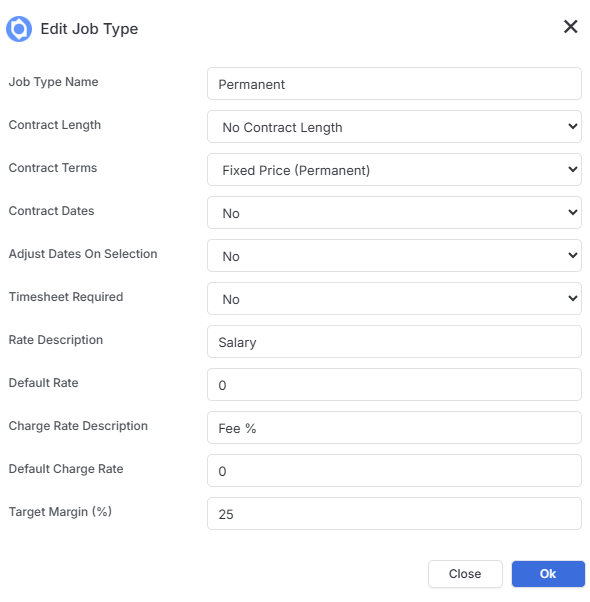Dismiss the dialog using the X icon
The height and width of the screenshot is (602, 590).
(x=570, y=27)
